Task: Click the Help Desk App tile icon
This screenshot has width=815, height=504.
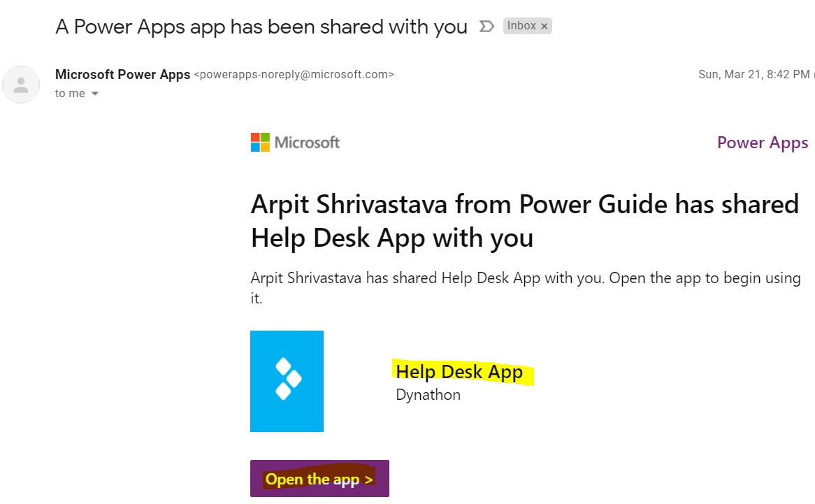Action: click(x=287, y=381)
